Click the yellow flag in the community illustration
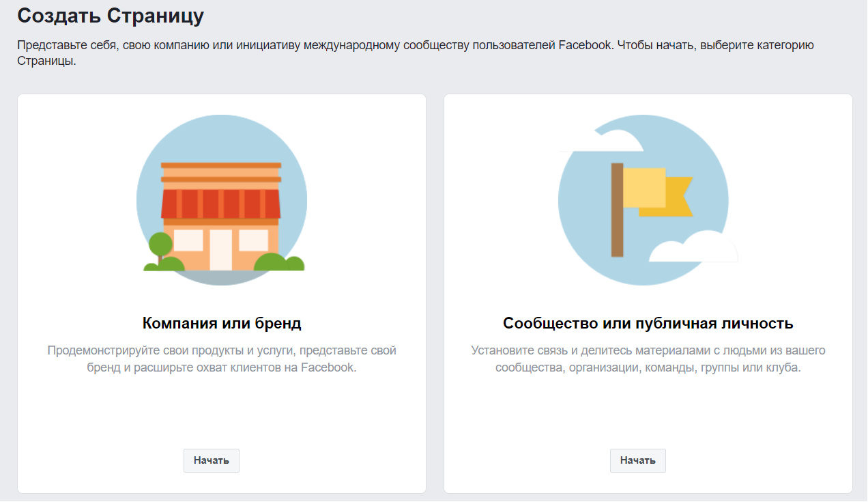 click(x=645, y=186)
